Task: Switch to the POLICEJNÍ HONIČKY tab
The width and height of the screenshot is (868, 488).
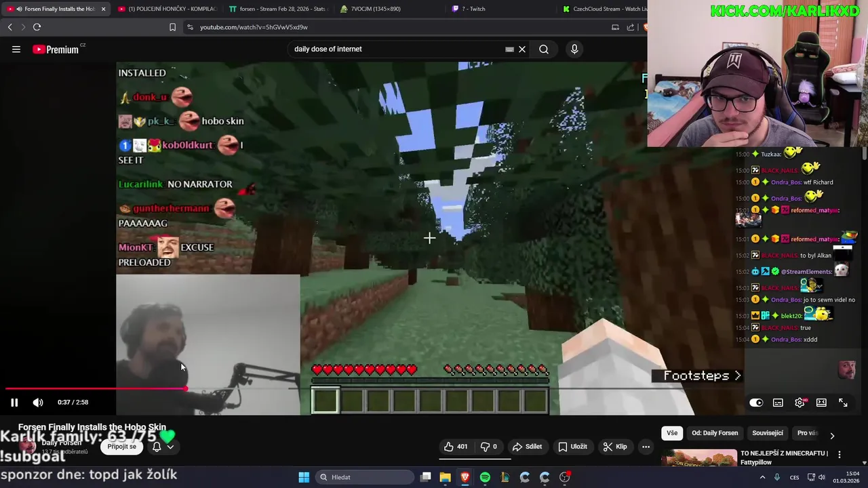Action: [x=166, y=9]
